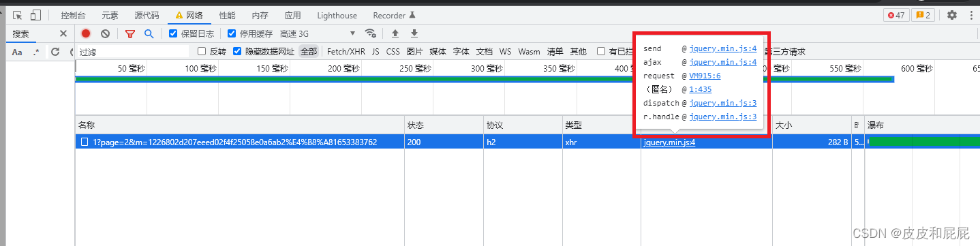The width and height of the screenshot is (980, 246).
Task: Clear the network log
Action: [105, 33]
